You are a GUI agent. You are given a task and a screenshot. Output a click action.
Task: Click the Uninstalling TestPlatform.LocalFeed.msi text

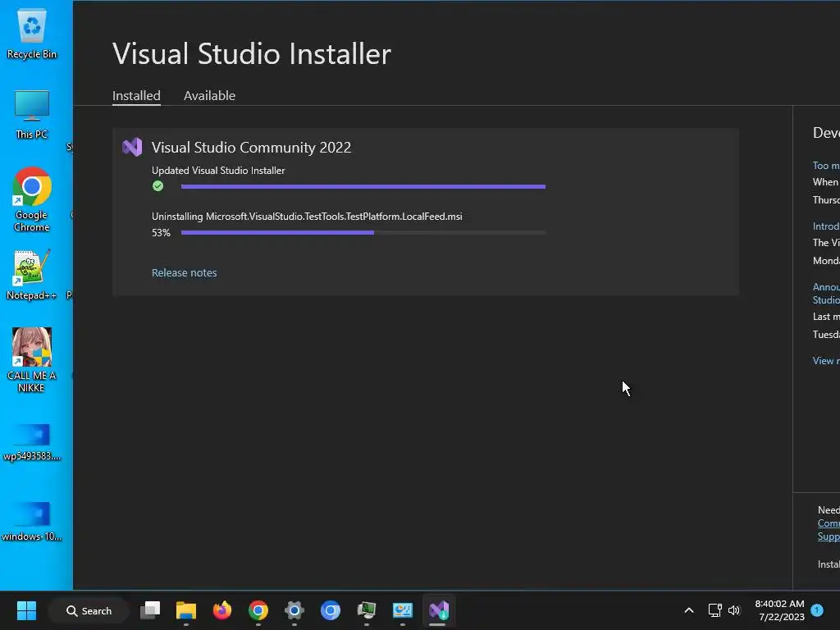tap(307, 217)
